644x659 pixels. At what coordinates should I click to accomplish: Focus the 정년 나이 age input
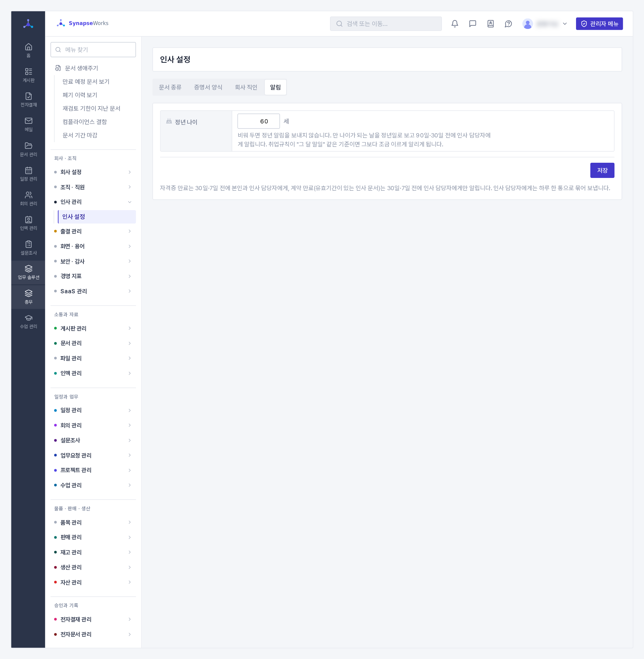[258, 121]
